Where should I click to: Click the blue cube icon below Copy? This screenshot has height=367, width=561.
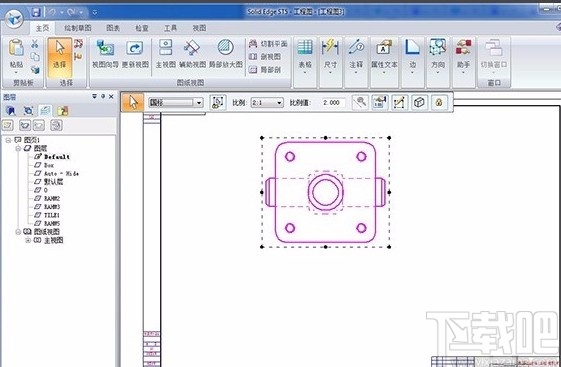pos(35,70)
